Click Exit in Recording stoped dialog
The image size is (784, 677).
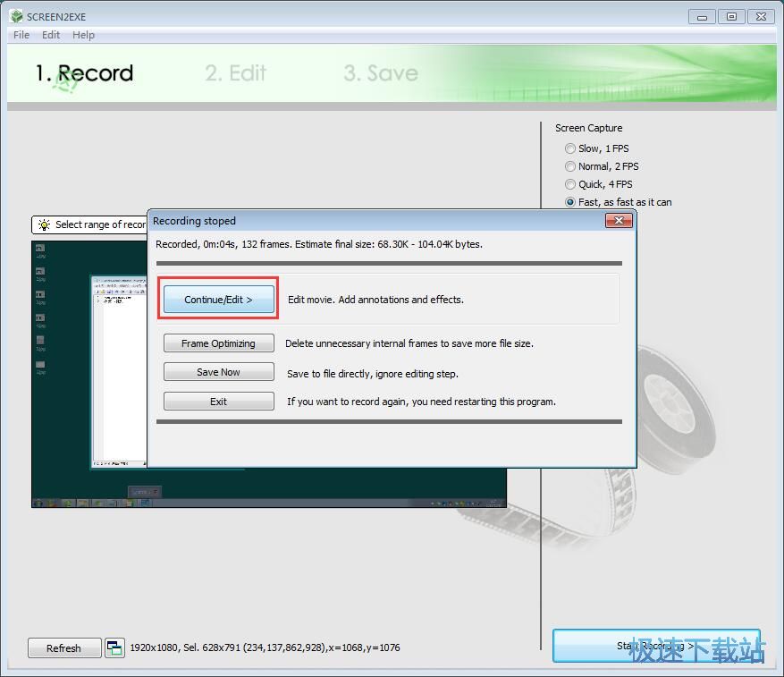click(218, 402)
